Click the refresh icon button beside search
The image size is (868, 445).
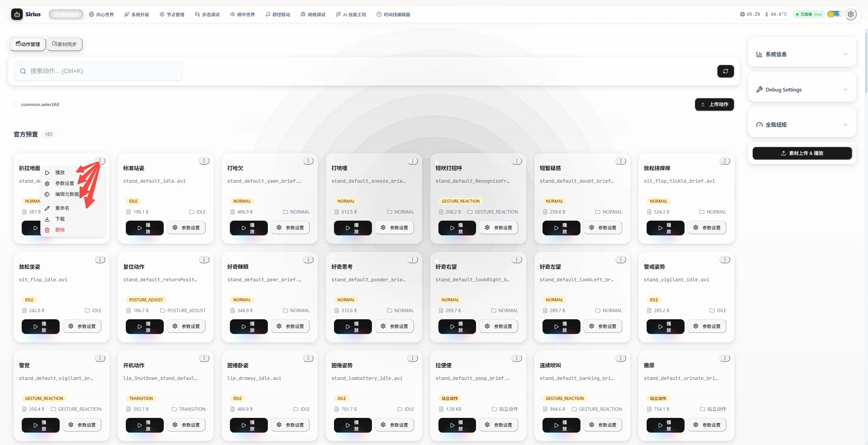[x=726, y=71]
